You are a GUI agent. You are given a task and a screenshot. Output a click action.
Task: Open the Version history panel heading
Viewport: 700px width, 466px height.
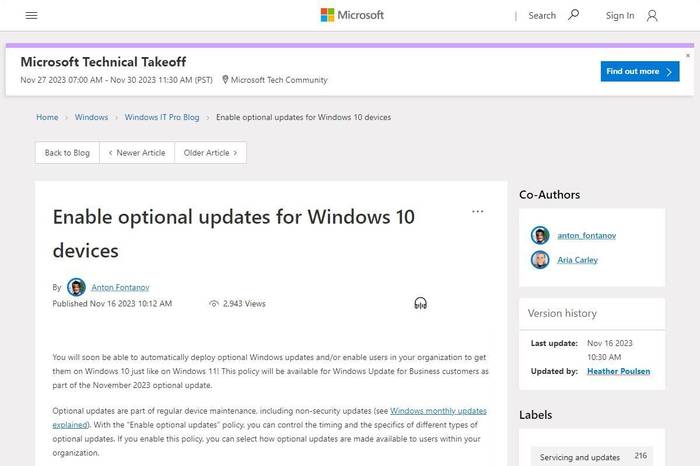[x=562, y=313]
